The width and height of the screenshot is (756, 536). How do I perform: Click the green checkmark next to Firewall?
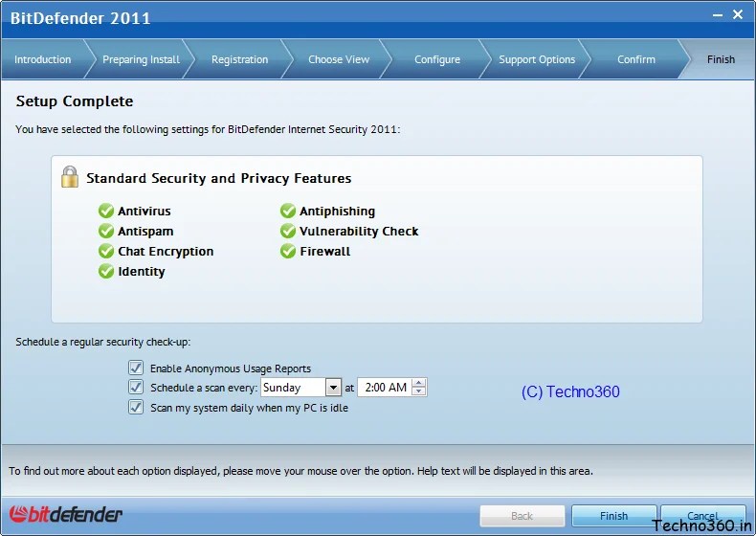(x=288, y=252)
